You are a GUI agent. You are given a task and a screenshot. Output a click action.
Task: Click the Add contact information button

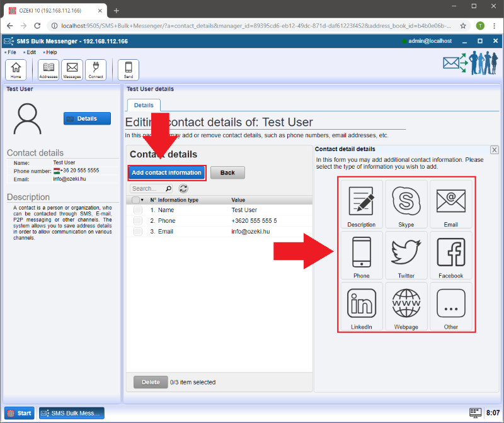pos(167,172)
